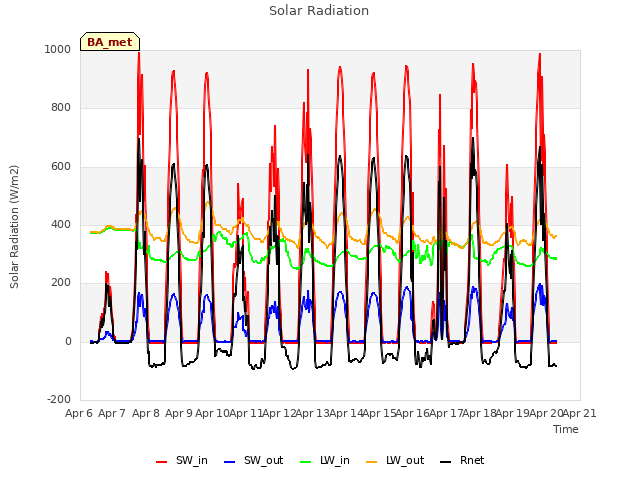This screenshot has width=640, height=480.
Task: Click the Apr 21 x-axis tick label
Action: (580, 413)
